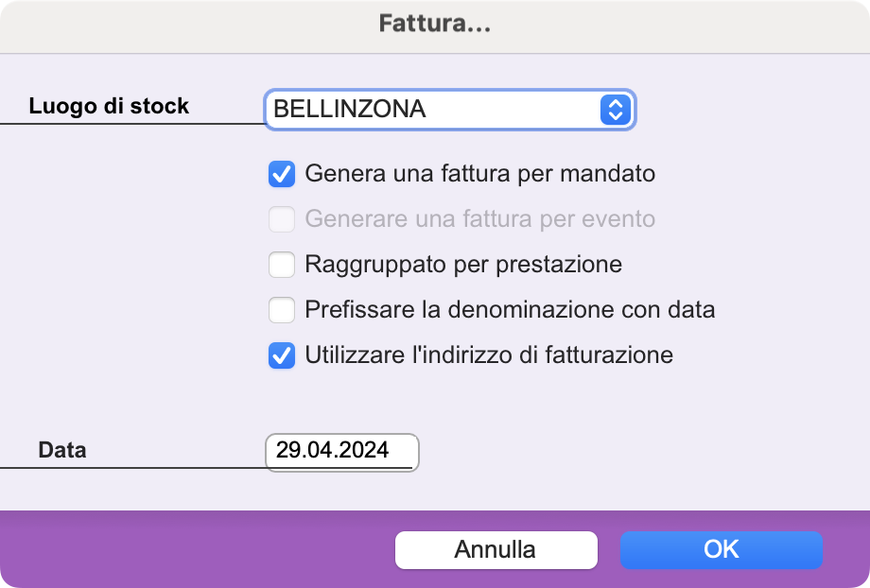Select the BELLINZONA text in the stock combo box
Image resolution: width=870 pixels, height=588 pixels.
click(350, 110)
